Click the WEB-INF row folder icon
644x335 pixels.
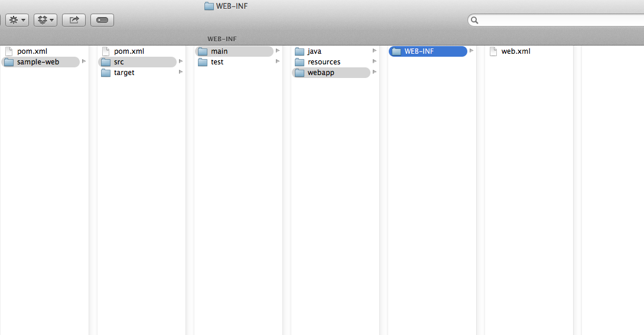396,51
